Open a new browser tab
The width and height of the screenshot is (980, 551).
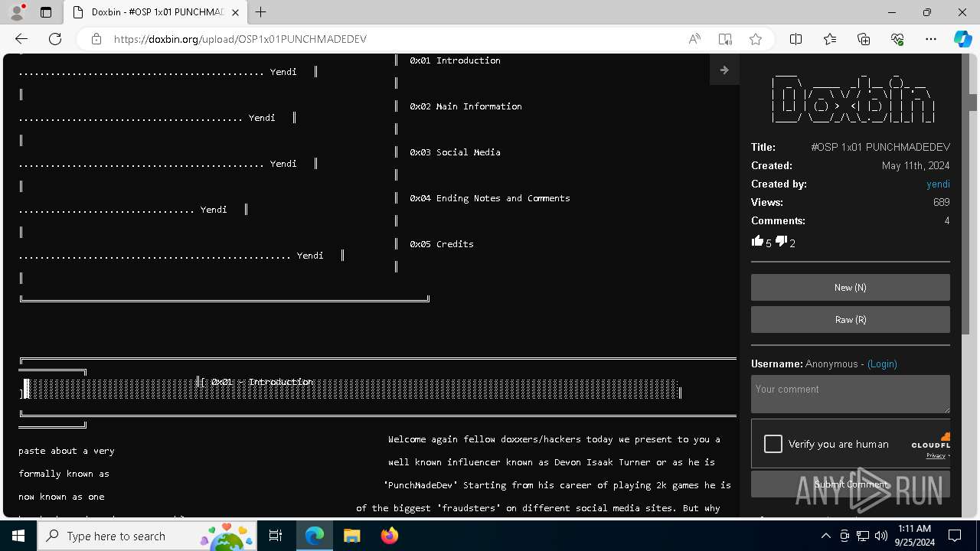[x=261, y=12]
